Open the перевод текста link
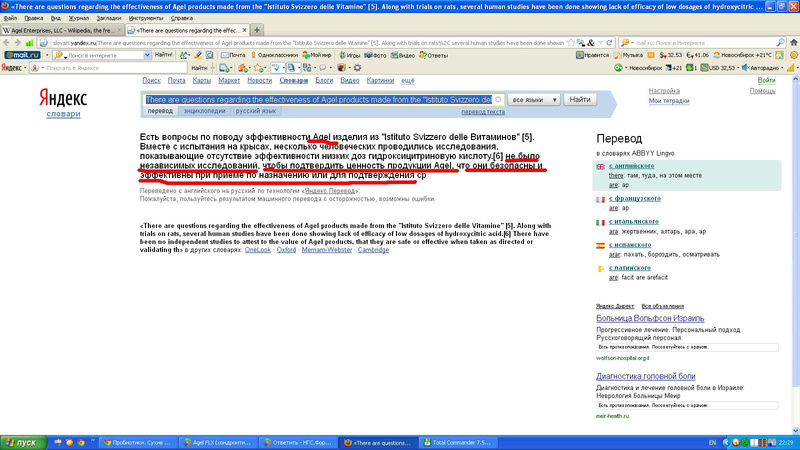The height and width of the screenshot is (450, 800). 483,112
